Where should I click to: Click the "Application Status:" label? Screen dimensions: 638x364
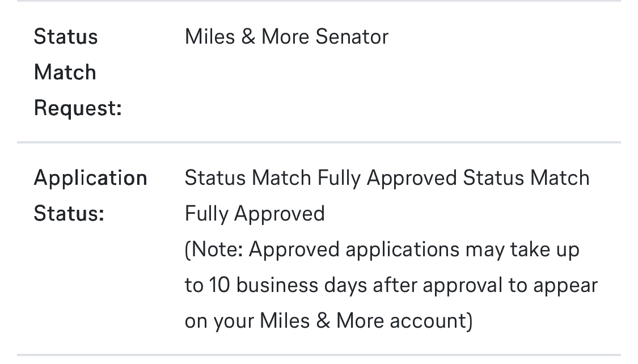(90, 196)
